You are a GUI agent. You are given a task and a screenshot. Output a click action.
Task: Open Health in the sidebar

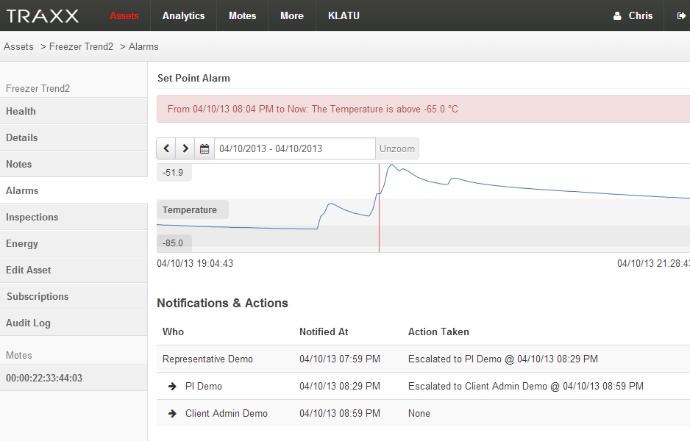[x=21, y=111]
